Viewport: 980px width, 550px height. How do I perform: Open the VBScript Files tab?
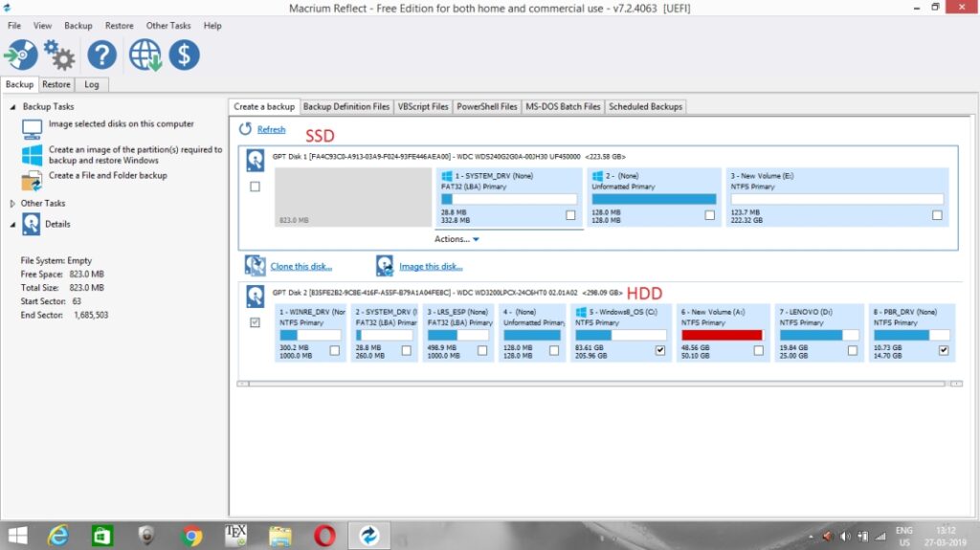pyautogui.click(x=423, y=107)
